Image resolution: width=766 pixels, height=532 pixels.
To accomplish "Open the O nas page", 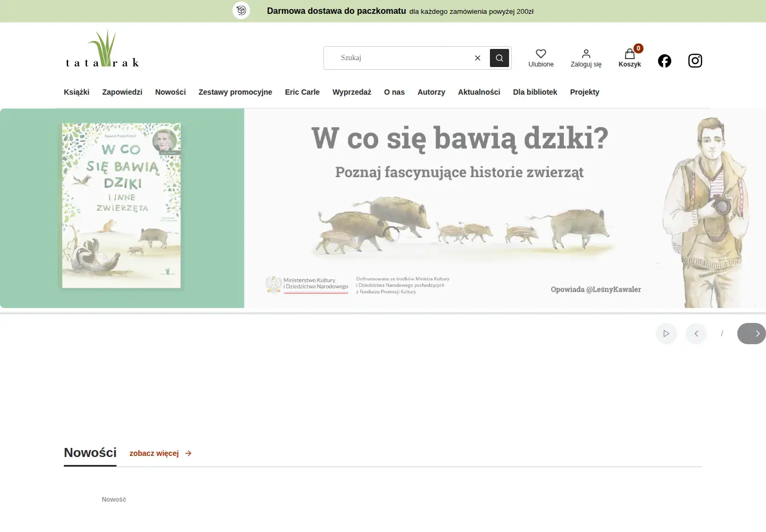I will coord(394,92).
